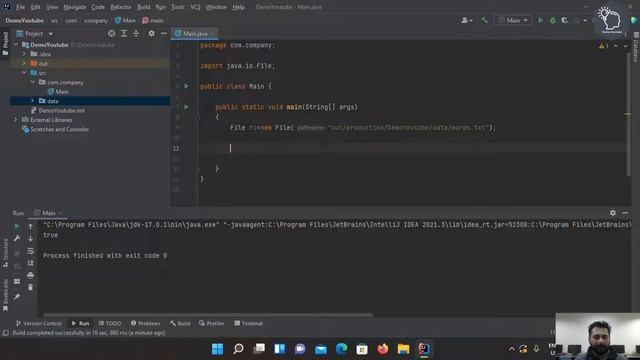640x360 pixels.
Task: Run Main with the green play button
Action: [540, 20]
